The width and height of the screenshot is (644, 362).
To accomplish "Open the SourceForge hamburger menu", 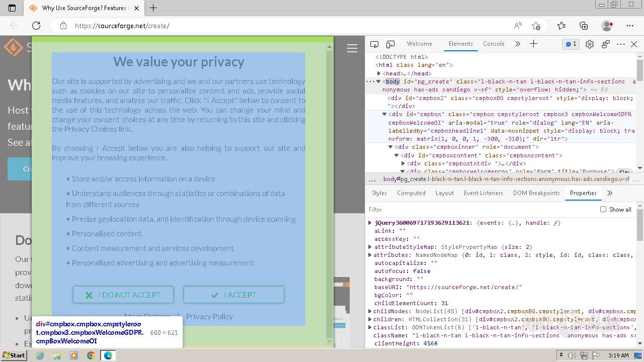I will tap(352, 48).
